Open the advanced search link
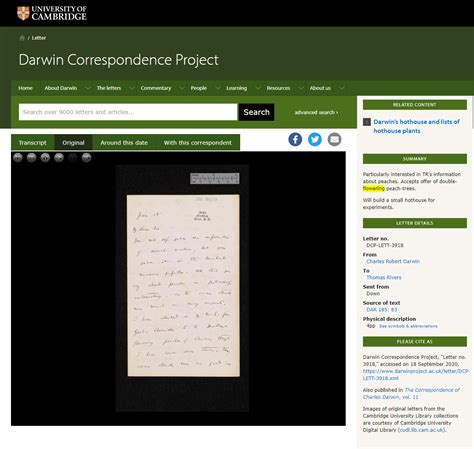The image size is (474, 449). 316,112
